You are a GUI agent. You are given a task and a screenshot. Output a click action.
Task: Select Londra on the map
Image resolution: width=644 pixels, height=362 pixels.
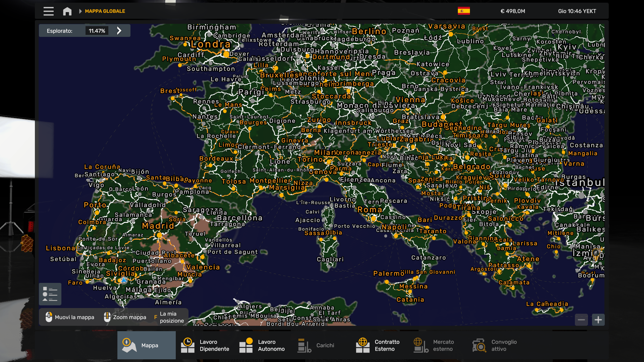tap(211, 44)
